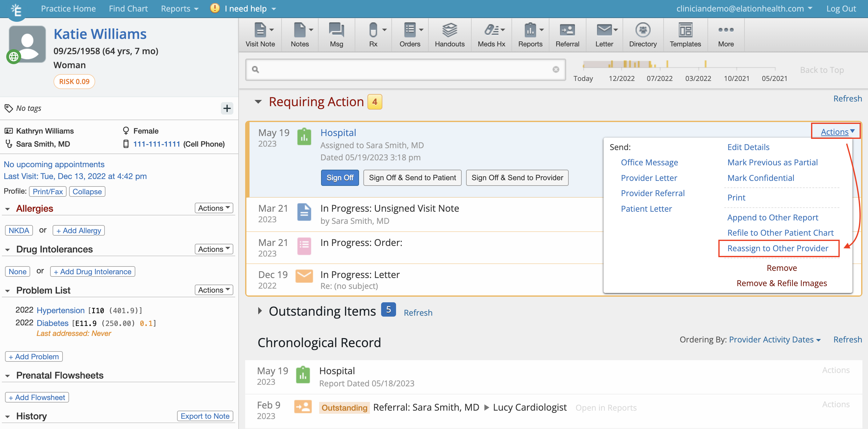Screen dimensions: 868x429
Task: Expand the Outstanding Items section
Action: [x=260, y=311]
